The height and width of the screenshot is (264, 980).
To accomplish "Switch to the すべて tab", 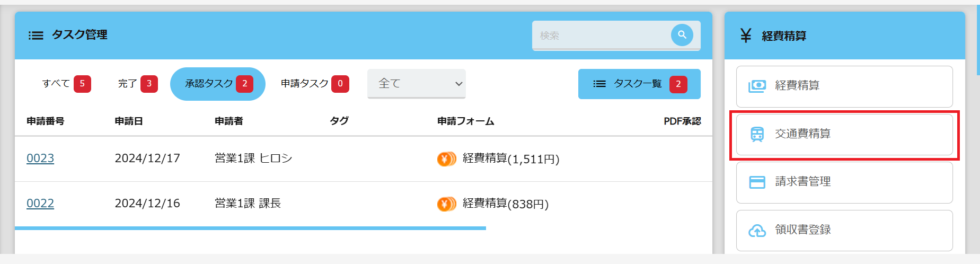I will [66, 84].
